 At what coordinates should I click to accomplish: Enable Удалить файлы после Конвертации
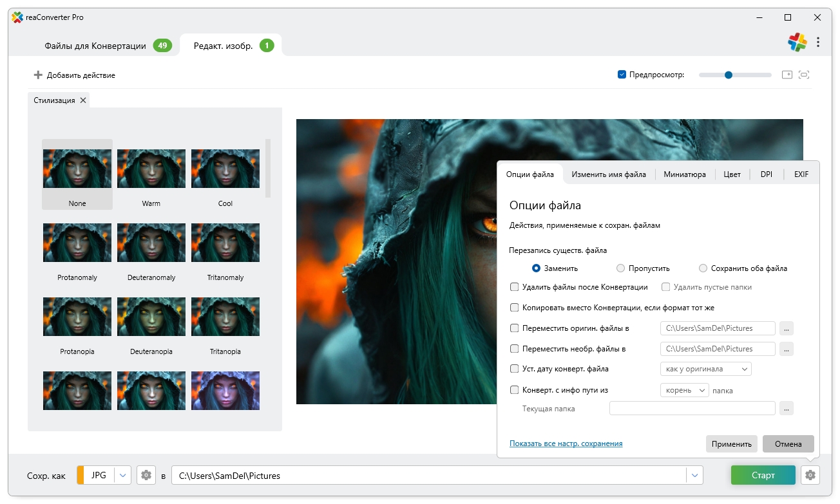click(x=514, y=287)
